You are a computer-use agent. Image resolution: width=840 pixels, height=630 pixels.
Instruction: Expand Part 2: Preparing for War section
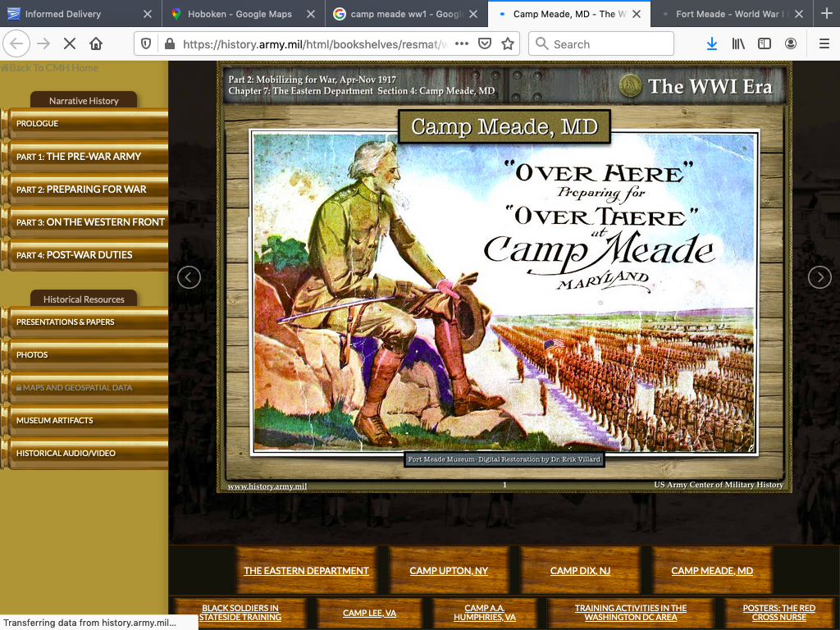pos(82,189)
